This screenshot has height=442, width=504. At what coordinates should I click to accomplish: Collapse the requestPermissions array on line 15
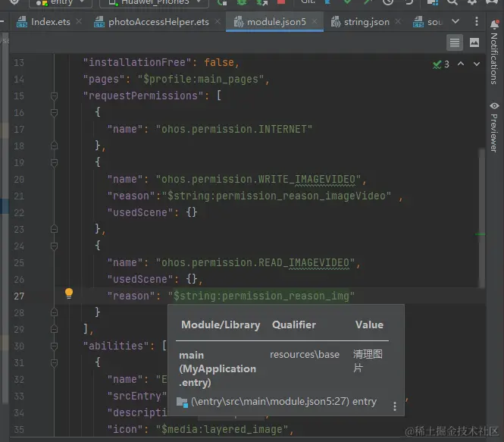54,96
